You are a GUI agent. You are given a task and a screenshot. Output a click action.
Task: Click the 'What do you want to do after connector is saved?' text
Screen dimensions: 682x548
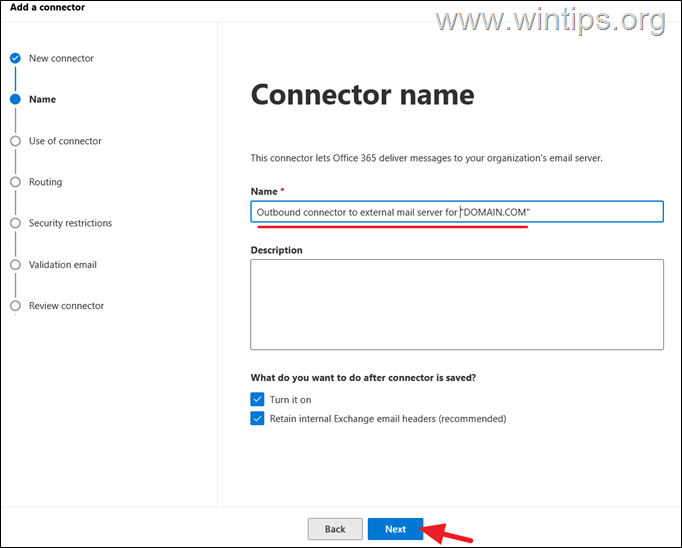(363, 378)
